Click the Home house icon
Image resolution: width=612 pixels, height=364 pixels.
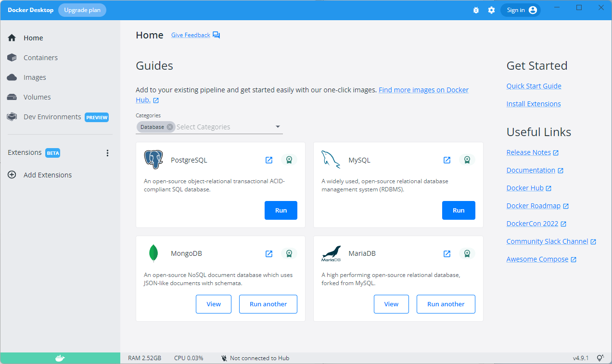pyautogui.click(x=12, y=38)
